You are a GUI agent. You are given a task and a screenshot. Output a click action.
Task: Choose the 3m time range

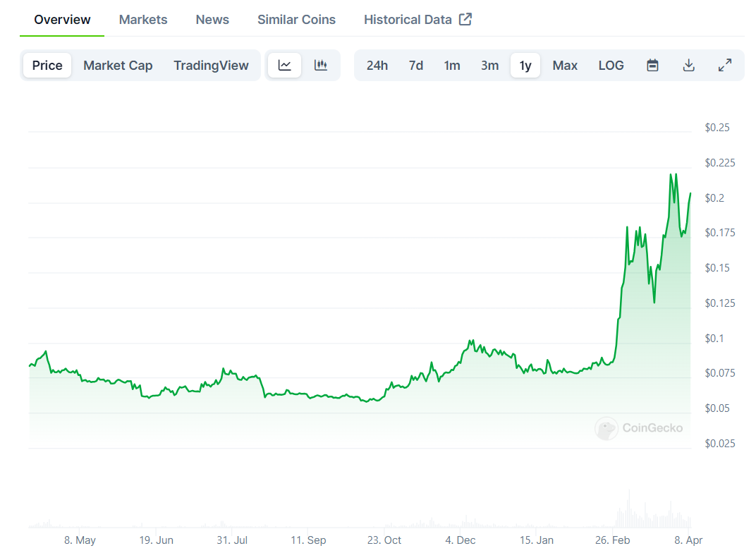[x=489, y=66]
